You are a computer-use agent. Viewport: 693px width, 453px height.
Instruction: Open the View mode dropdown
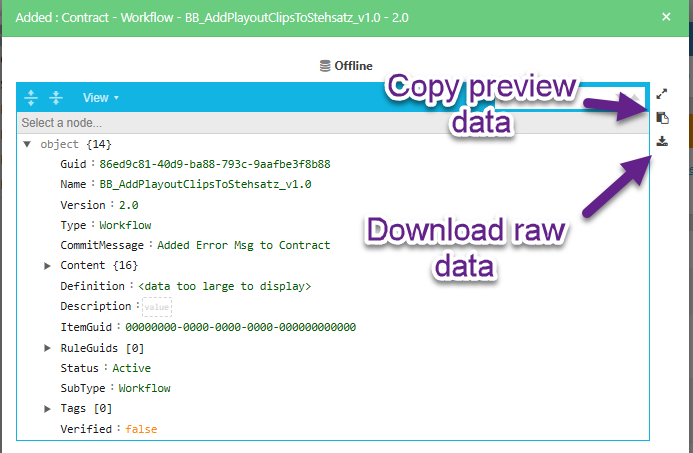pyautogui.click(x=101, y=98)
